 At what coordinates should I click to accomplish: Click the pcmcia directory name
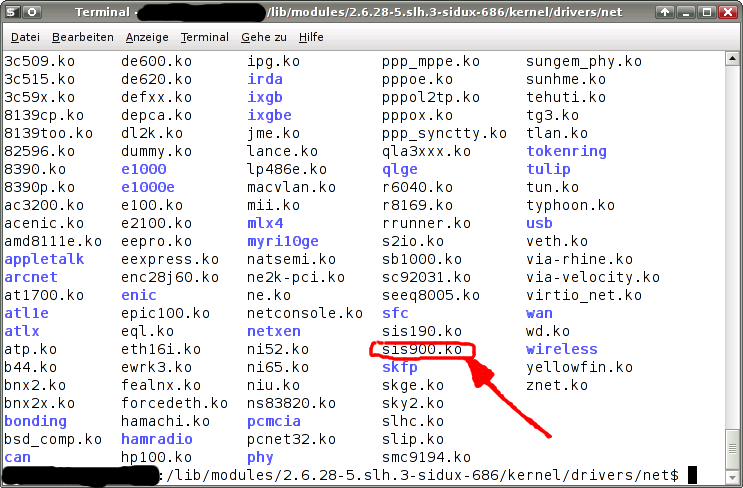pyautogui.click(x=274, y=421)
